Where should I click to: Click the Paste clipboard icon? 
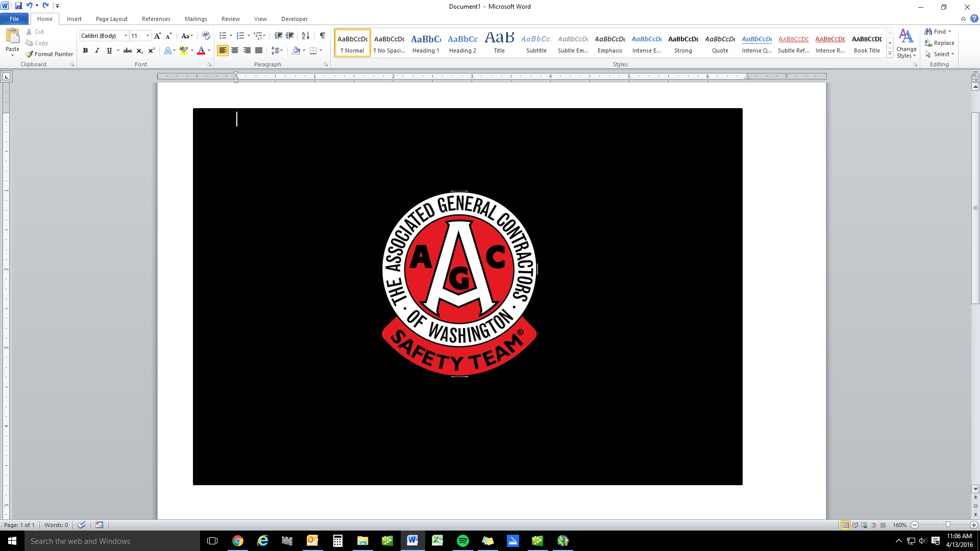12,36
